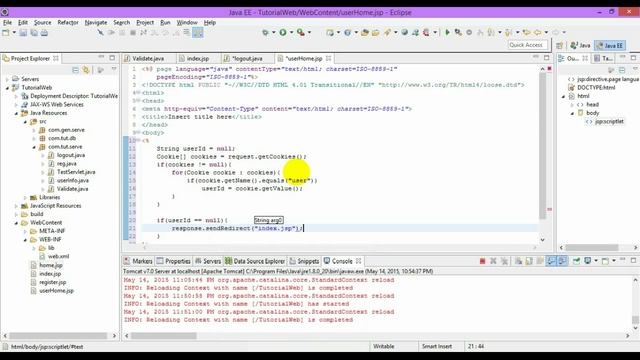The width and height of the screenshot is (640, 360).
Task: Open New file dropdown arrow
Action: 14,32
